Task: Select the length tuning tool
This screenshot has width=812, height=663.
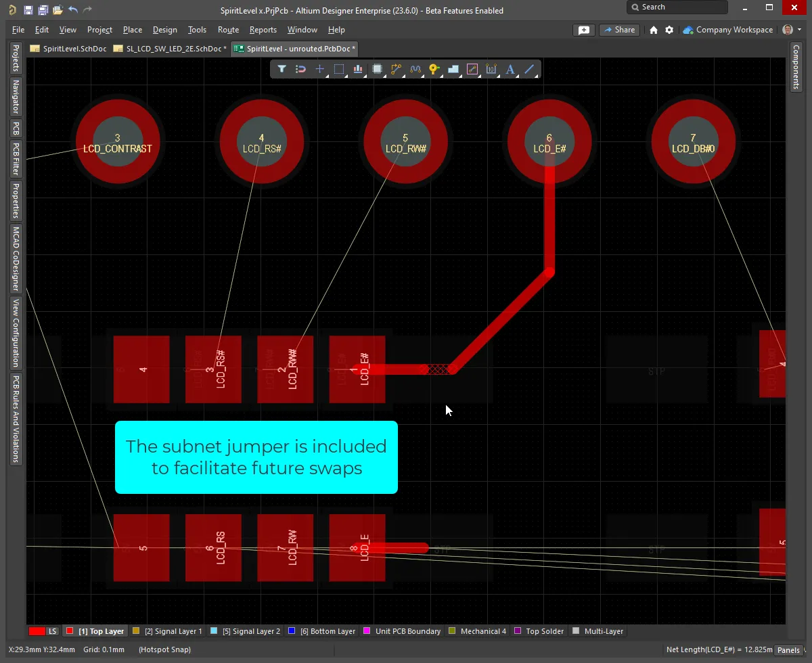Action: click(415, 69)
